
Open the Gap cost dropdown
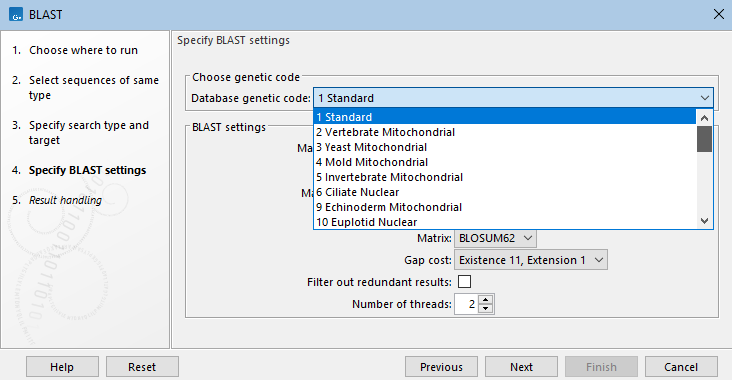531,260
